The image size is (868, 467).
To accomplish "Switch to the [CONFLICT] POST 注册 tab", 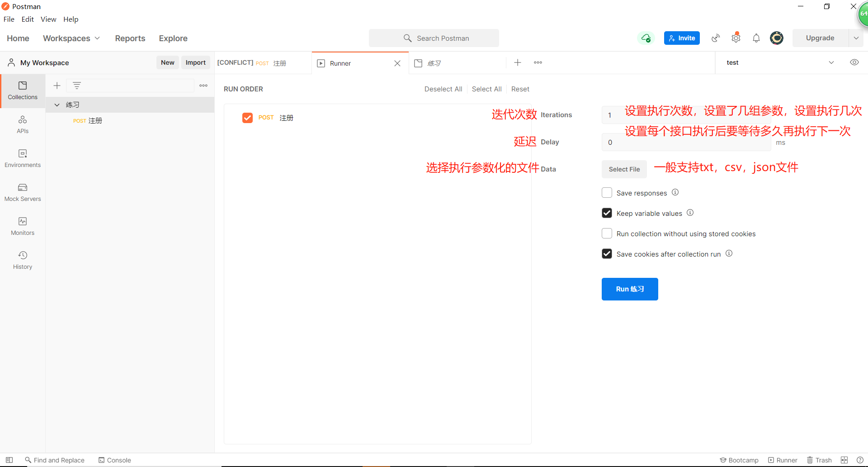I will (263, 63).
